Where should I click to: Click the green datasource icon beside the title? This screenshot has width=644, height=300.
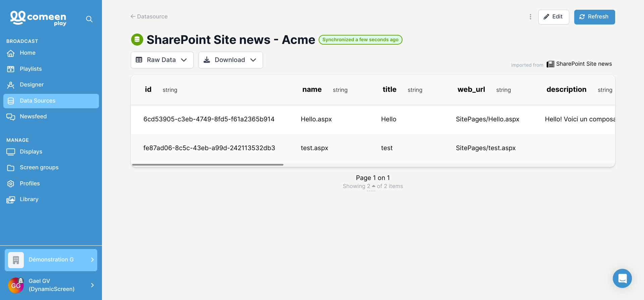137,40
